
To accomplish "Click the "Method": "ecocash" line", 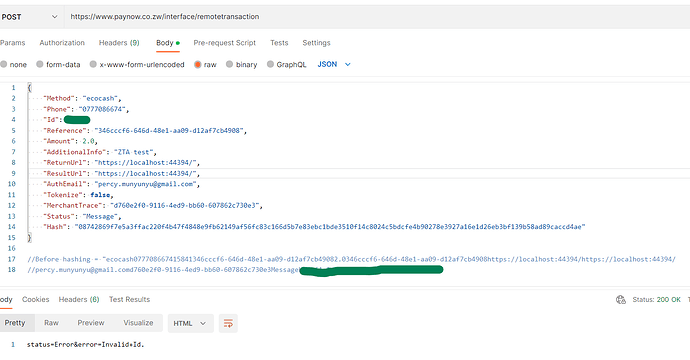I will (82, 98).
